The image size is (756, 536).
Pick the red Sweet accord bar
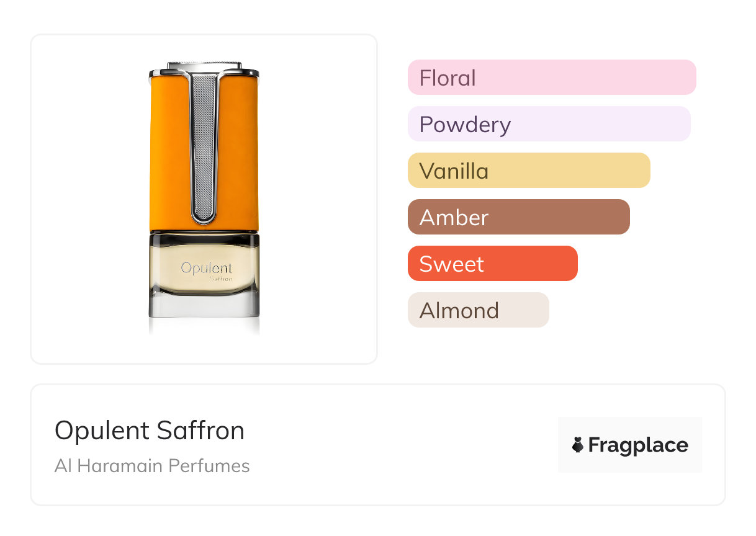pos(492,264)
